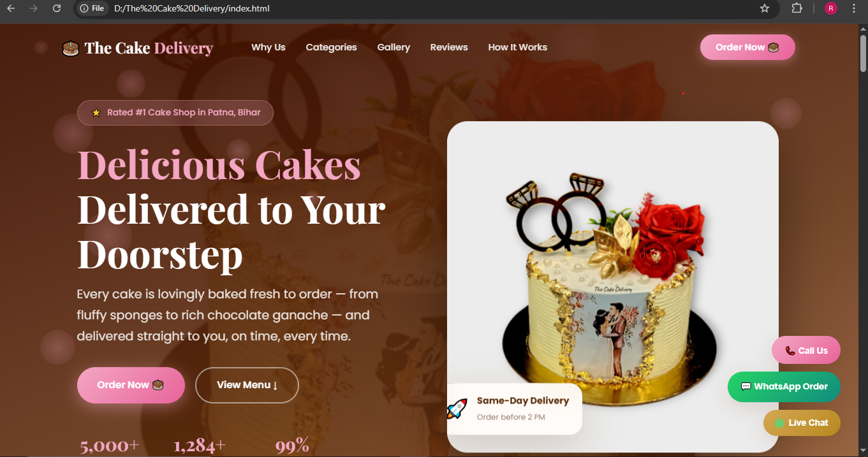Open the Gallery nav item
This screenshot has width=868, height=457.
pos(394,47)
